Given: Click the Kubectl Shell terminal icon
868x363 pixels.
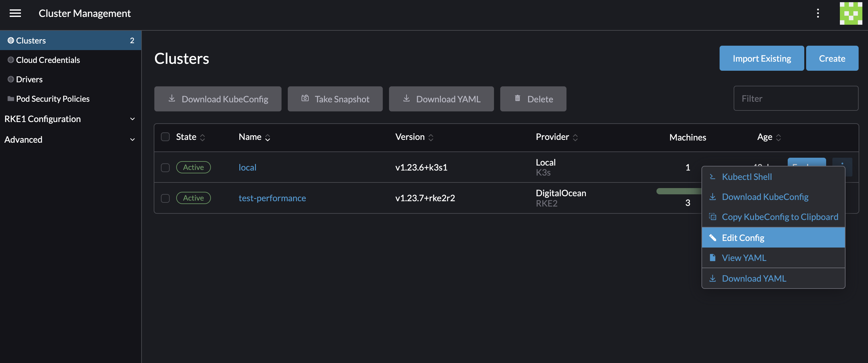Looking at the screenshot, I should click(713, 176).
